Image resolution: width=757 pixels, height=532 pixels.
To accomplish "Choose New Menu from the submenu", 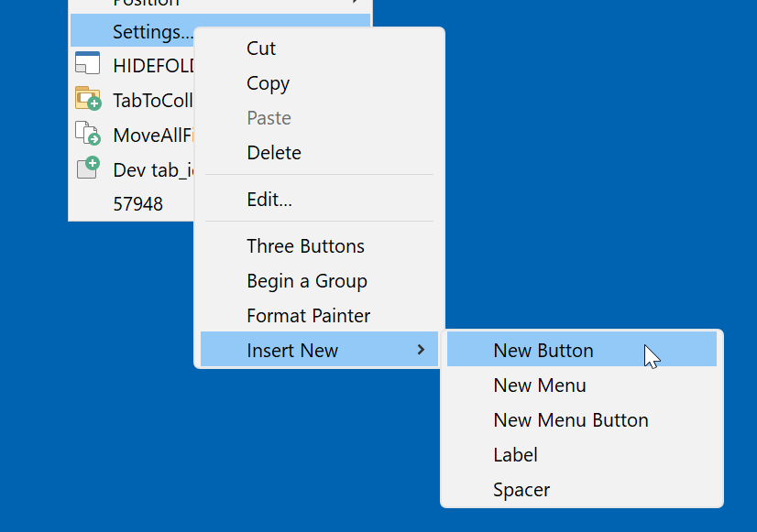I will 539,385.
